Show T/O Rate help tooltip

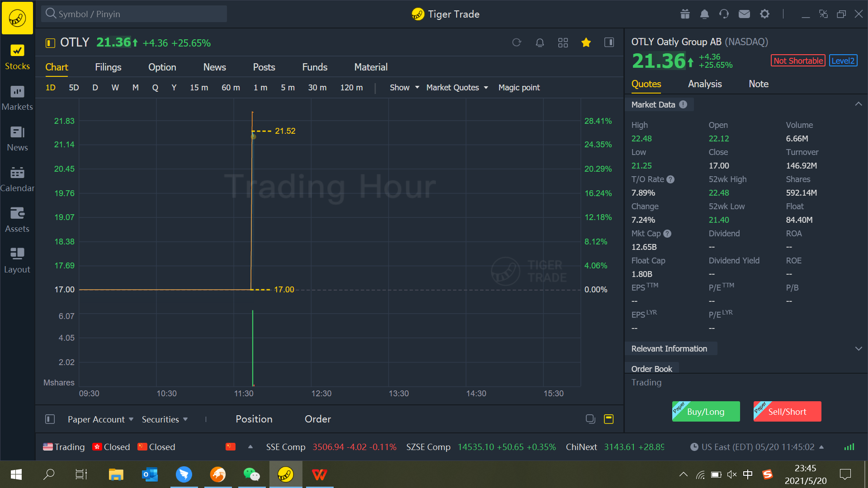point(670,179)
